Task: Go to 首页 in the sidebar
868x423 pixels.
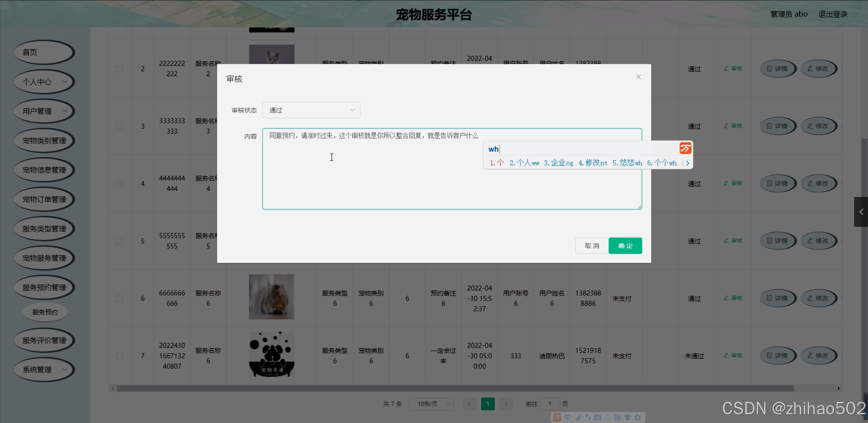Action: pyautogui.click(x=44, y=52)
